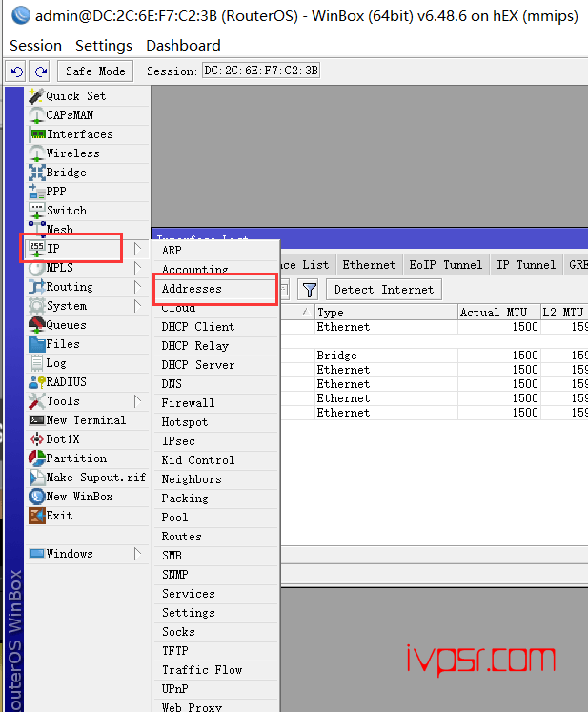Open Traffic Flow menu entry

(x=215, y=670)
